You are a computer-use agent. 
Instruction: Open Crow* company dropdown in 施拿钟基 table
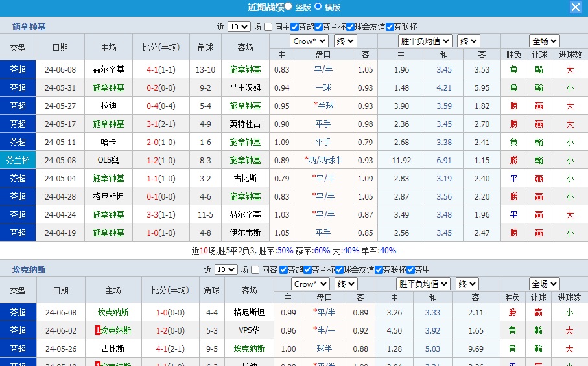(309, 41)
